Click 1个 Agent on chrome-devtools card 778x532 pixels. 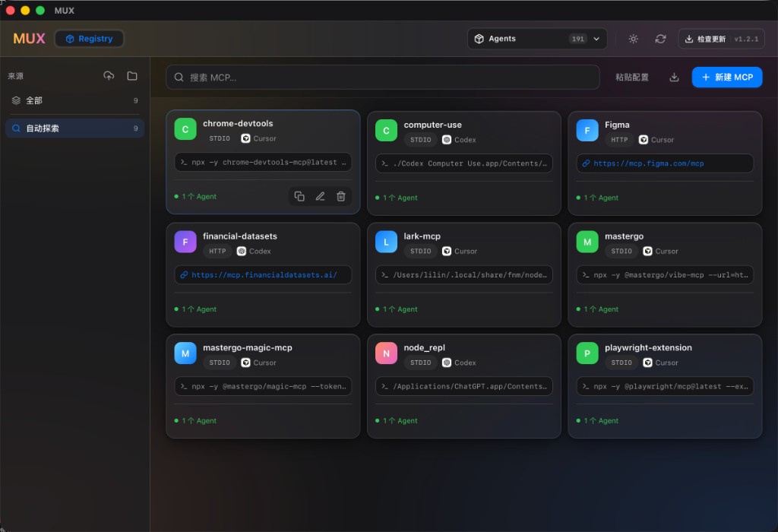196,197
